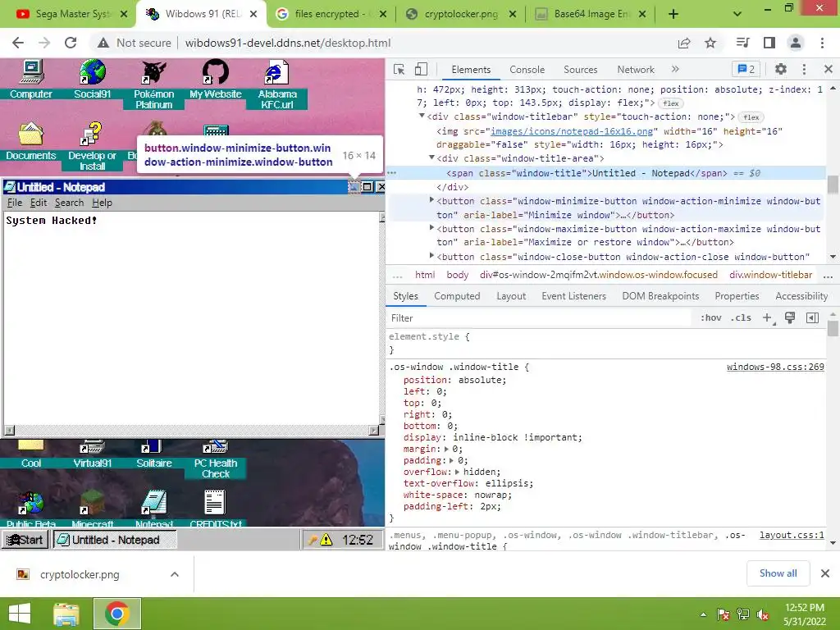Toggle the :hov element state button

point(711,317)
